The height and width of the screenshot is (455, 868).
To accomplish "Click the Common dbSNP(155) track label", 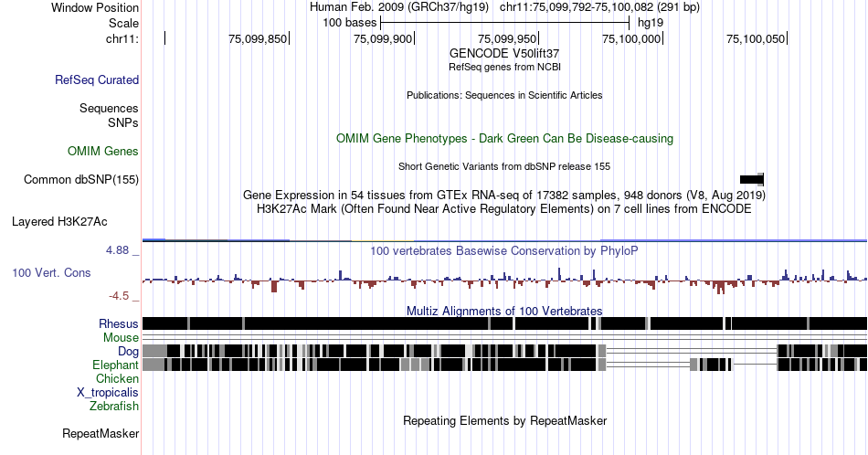I will [81, 179].
